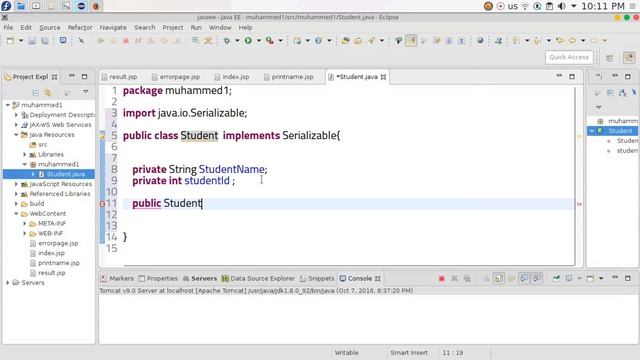
Task: Open the Servers view tab
Action: click(x=200, y=278)
